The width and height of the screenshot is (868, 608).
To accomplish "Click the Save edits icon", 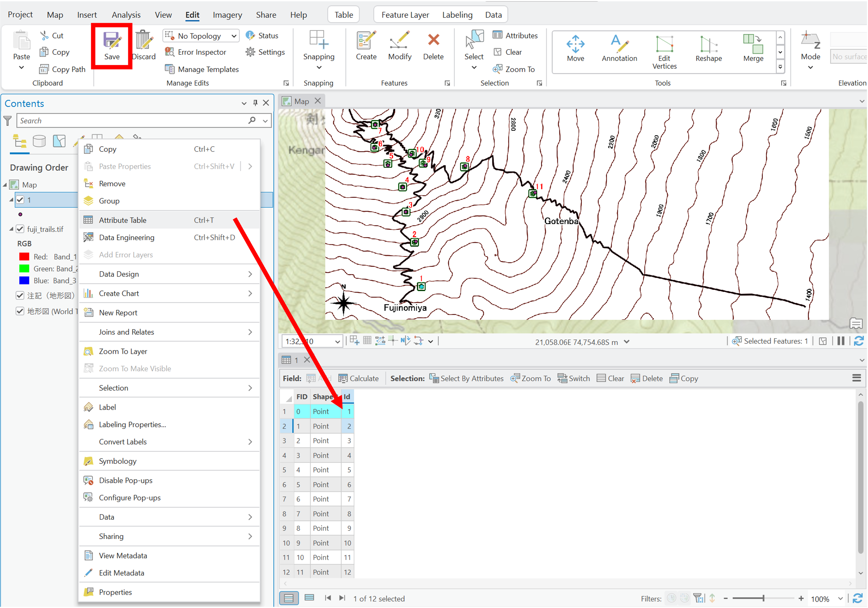I will tap(112, 40).
